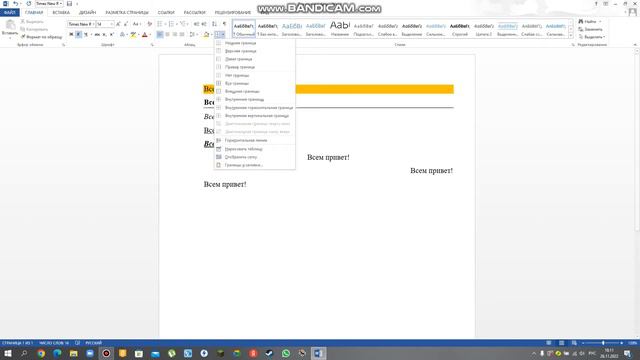This screenshot has height=360, width=640.
Task: Open the notification center icon
Action: (628, 353)
